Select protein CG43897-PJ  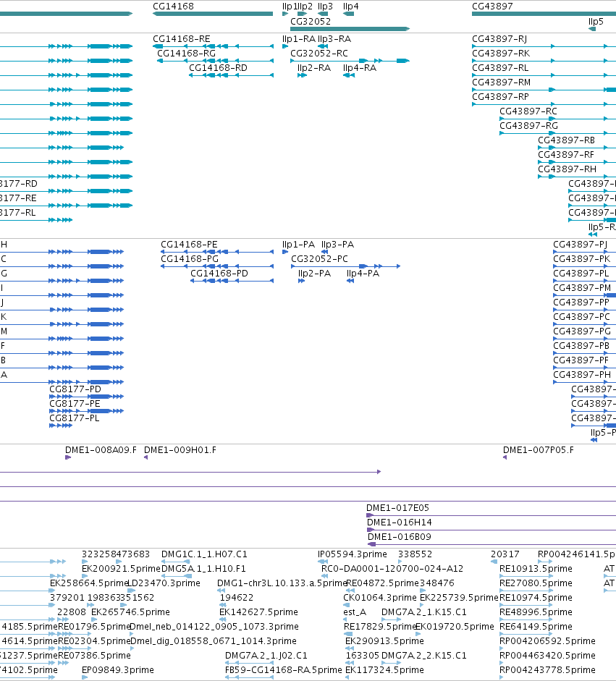click(x=584, y=252)
